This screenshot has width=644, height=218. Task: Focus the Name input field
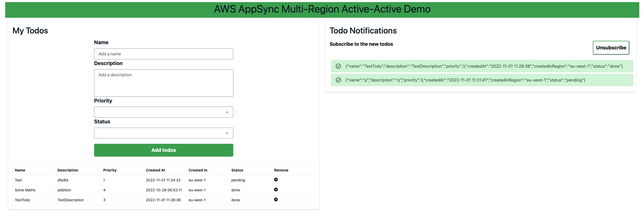click(x=164, y=54)
